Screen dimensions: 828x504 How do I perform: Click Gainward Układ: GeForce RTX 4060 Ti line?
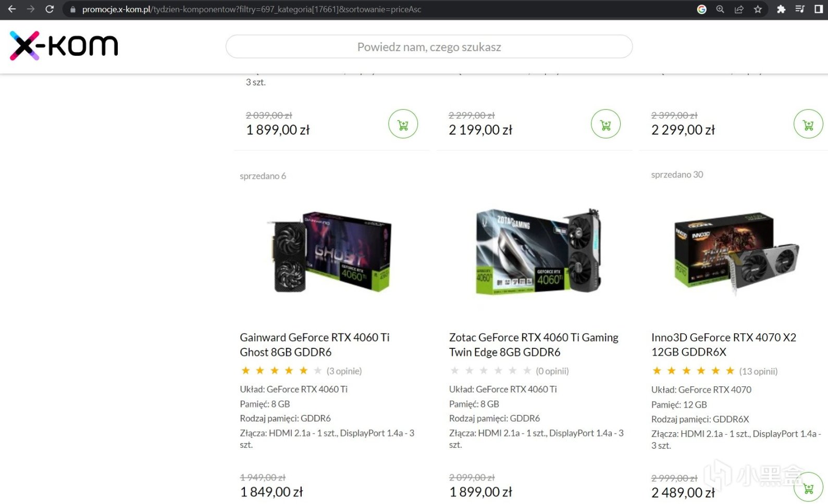[x=293, y=389]
